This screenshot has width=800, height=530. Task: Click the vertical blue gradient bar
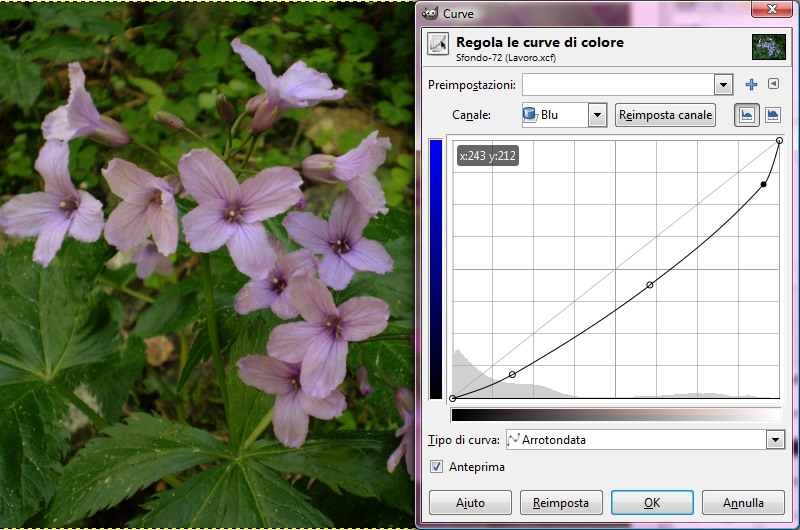(x=436, y=269)
